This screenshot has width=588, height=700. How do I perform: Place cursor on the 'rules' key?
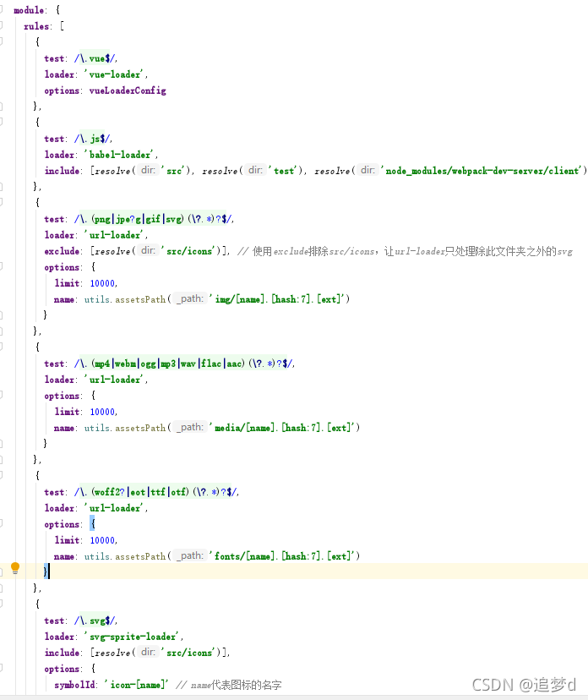coord(36,26)
